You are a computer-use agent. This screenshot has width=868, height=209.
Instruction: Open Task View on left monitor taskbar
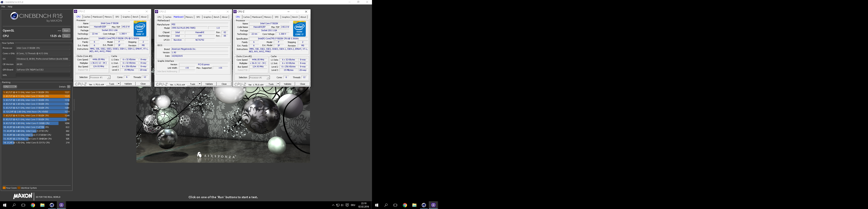tap(23, 205)
